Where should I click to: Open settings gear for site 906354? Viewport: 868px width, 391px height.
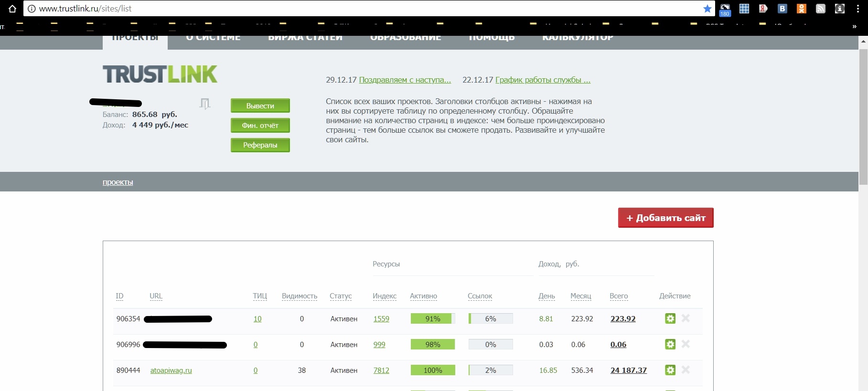pyautogui.click(x=670, y=318)
